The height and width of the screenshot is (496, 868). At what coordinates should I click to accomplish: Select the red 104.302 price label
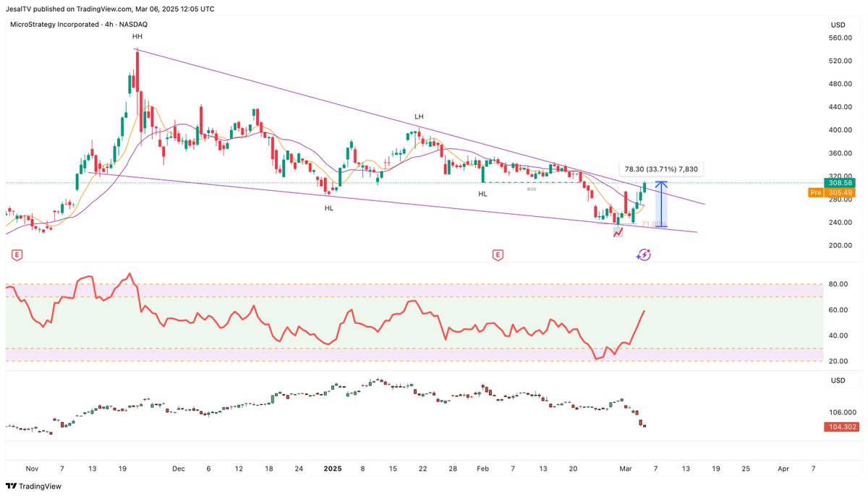(841, 427)
